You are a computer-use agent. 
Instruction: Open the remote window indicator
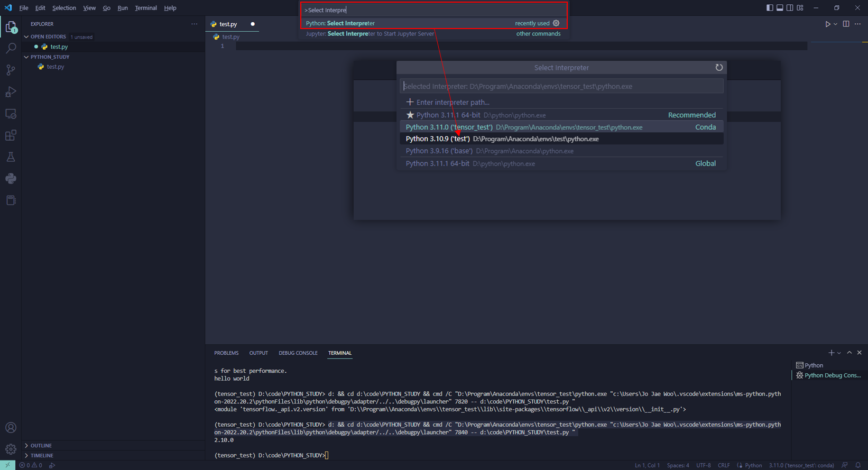click(7, 465)
